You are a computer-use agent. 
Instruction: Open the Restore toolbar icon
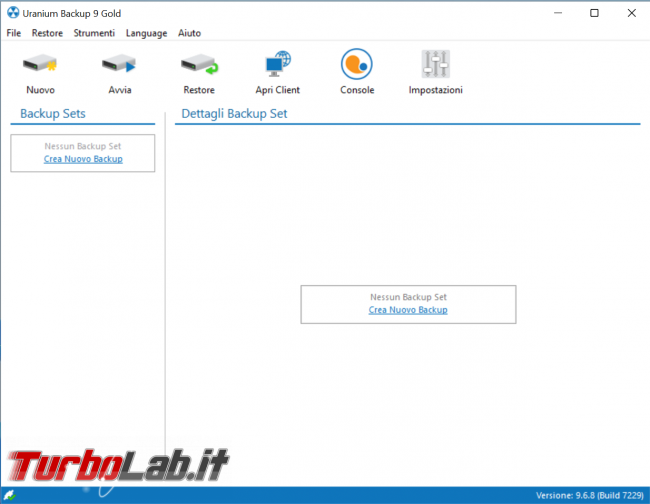199,64
